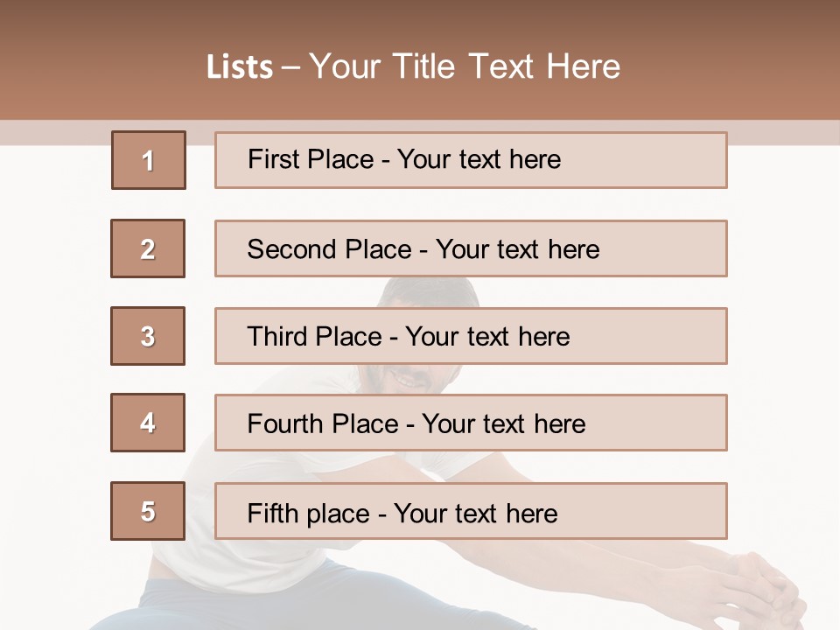Screen dimensions: 840x630
Task: Click the Fifth place text bar
Action: click(x=471, y=511)
